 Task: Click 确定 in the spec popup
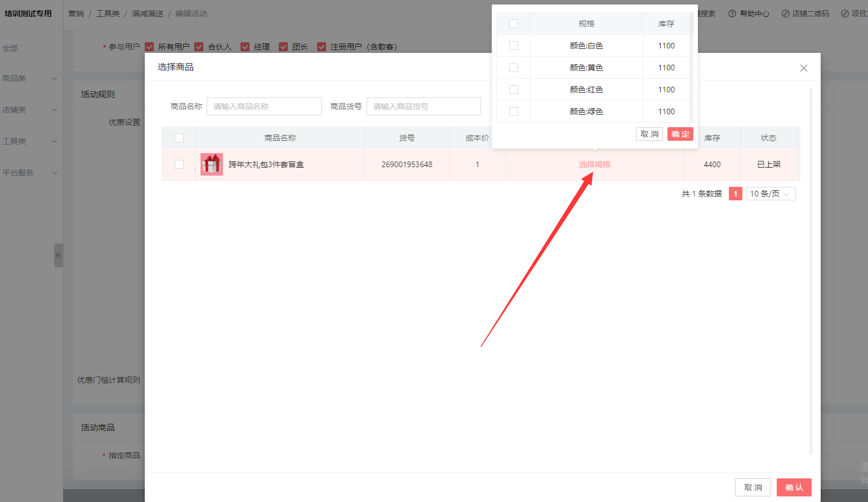pyautogui.click(x=680, y=134)
